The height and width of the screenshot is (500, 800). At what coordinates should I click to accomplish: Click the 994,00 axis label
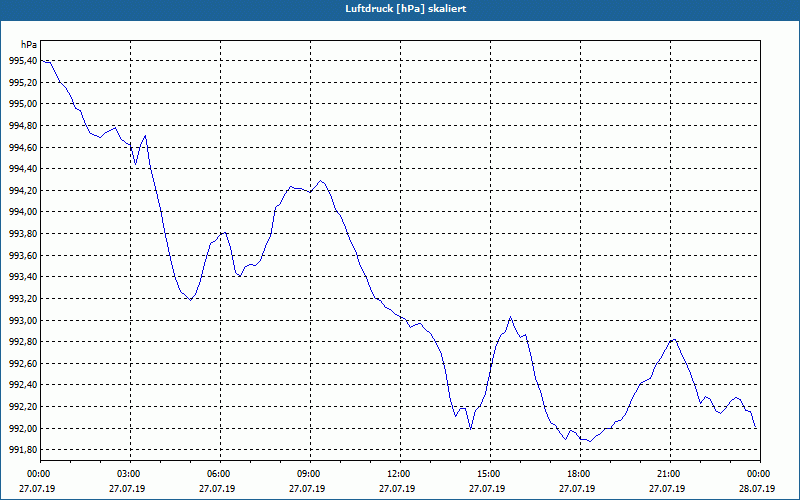coord(23,212)
